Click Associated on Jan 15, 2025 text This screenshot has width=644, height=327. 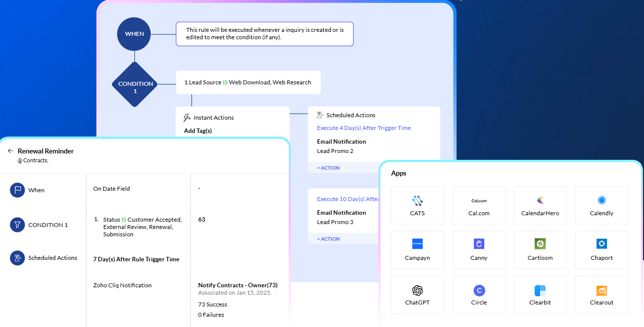[235, 293]
